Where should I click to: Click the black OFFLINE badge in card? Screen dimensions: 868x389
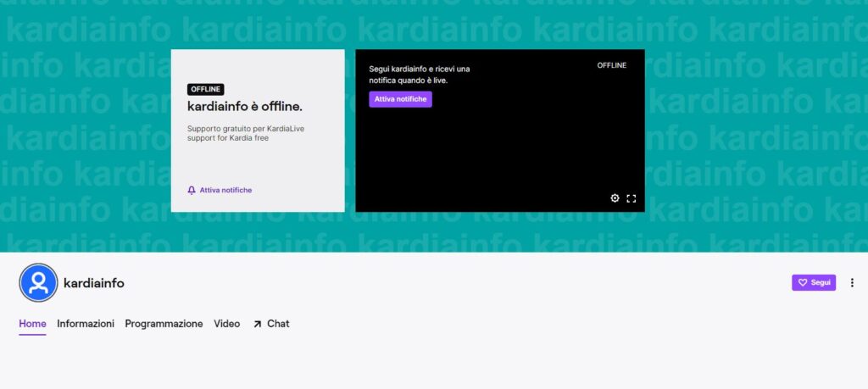(x=205, y=89)
